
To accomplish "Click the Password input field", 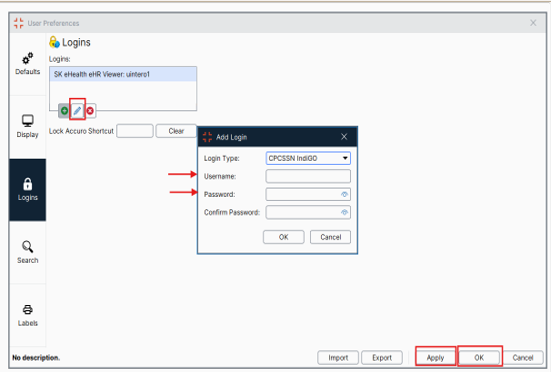I will (308, 194).
